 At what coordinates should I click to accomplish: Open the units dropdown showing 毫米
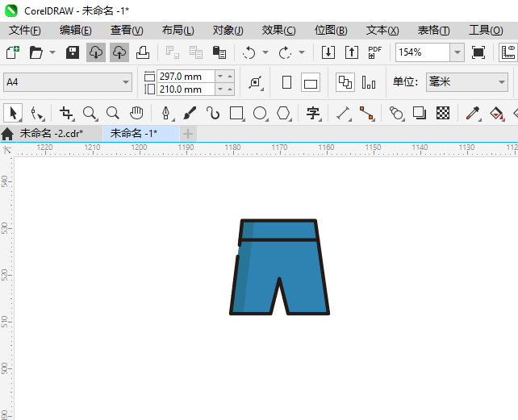(x=467, y=82)
